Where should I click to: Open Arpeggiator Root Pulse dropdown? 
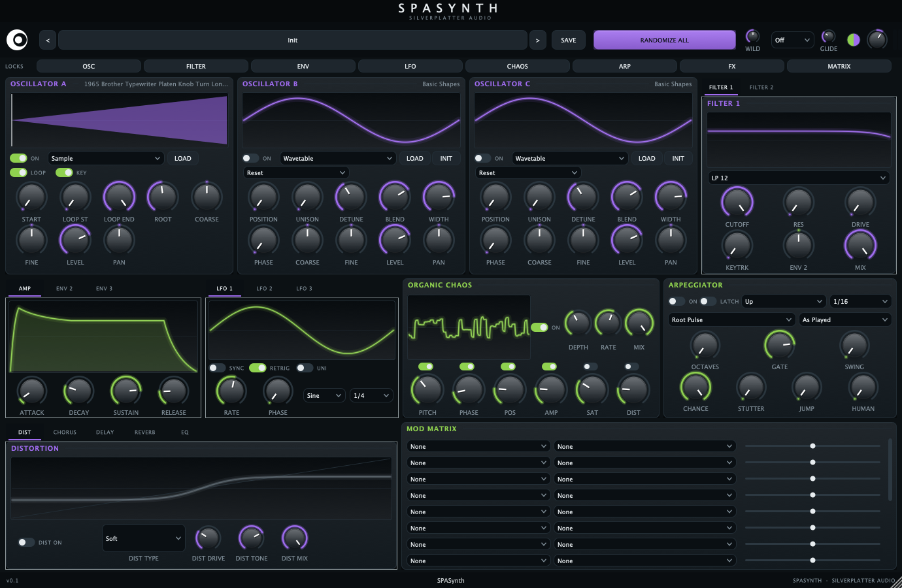pos(731,319)
